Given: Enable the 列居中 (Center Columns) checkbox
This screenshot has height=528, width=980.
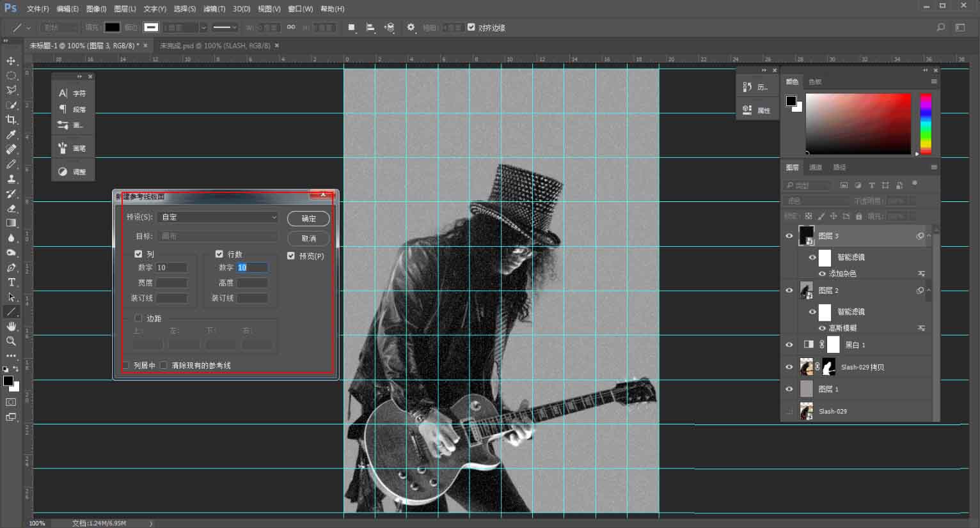Looking at the screenshot, I should (125, 365).
